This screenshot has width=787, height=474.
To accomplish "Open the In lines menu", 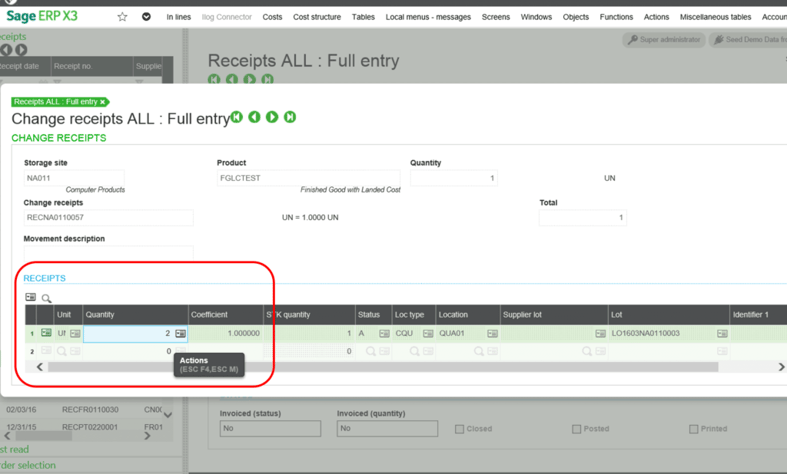I will click(x=179, y=17).
